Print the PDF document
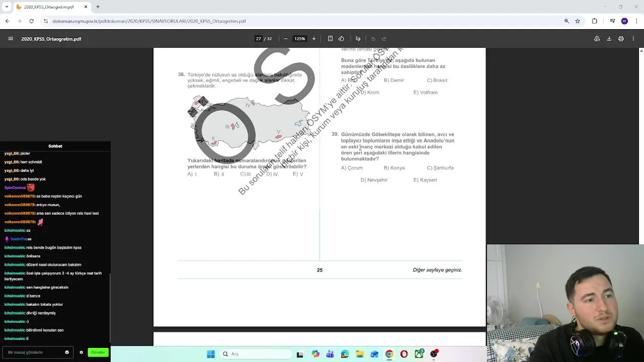Viewport: 644px width, 362px height. (x=621, y=39)
